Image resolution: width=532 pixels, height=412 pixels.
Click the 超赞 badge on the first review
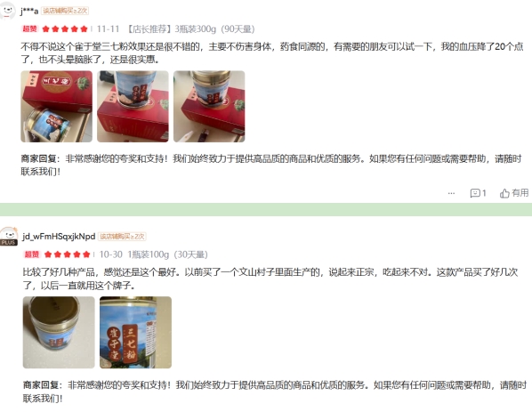pos(30,28)
